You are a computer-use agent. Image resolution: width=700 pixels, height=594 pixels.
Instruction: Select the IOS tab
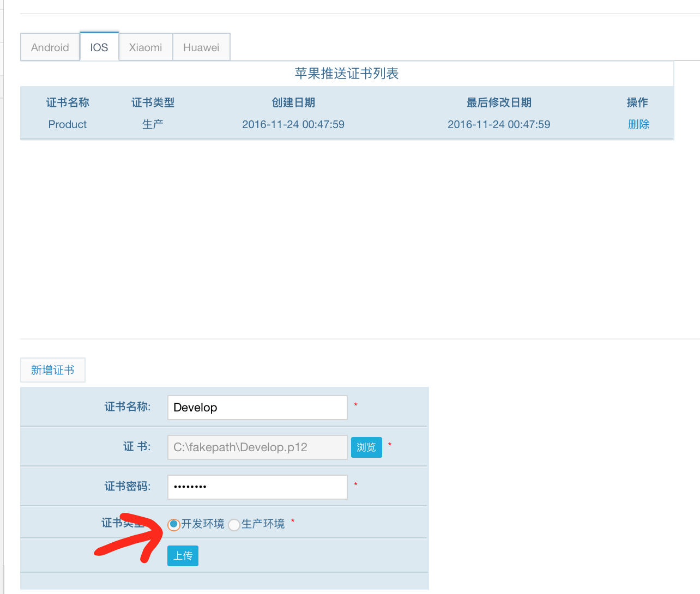point(99,47)
